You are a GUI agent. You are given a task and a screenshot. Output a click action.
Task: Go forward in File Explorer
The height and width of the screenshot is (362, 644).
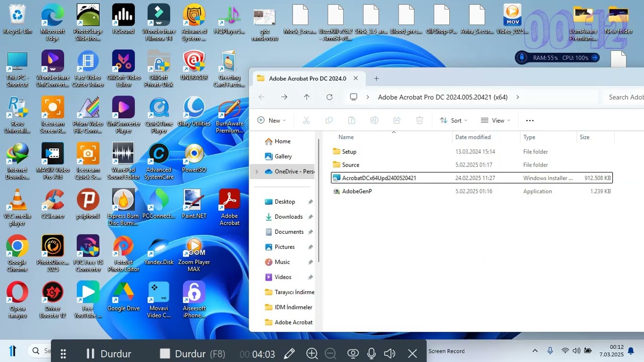[x=284, y=97]
